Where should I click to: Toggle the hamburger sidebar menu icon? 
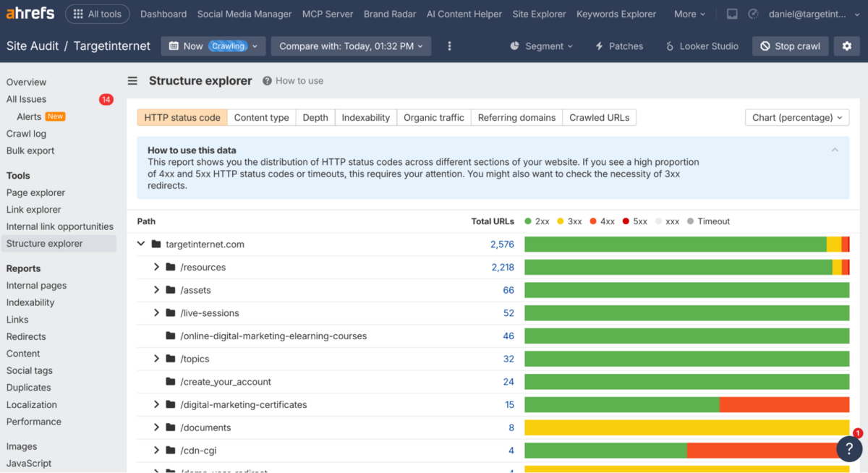click(132, 81)
